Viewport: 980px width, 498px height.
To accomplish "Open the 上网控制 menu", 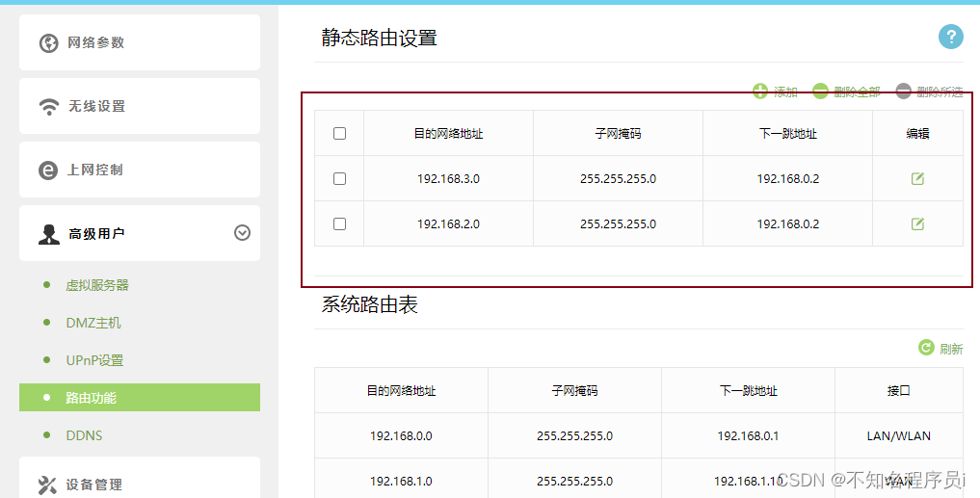I will pyautogui.click(x=140, y=170).
